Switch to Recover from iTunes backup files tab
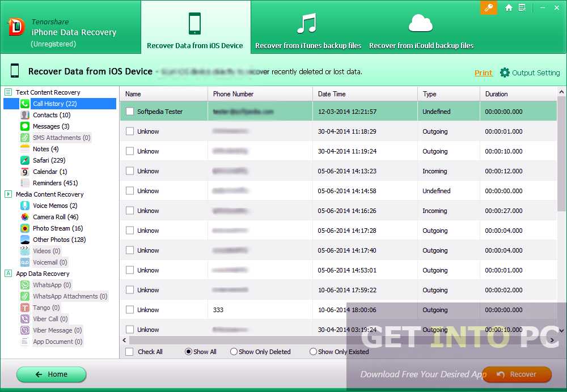The width and height of the screenshot is (567, 392). point(308,31)
